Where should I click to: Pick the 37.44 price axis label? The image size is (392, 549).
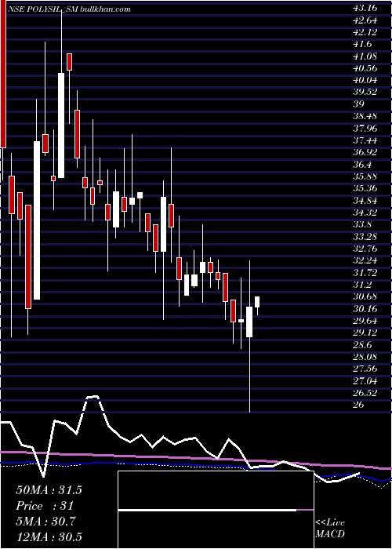coord(366,140)
